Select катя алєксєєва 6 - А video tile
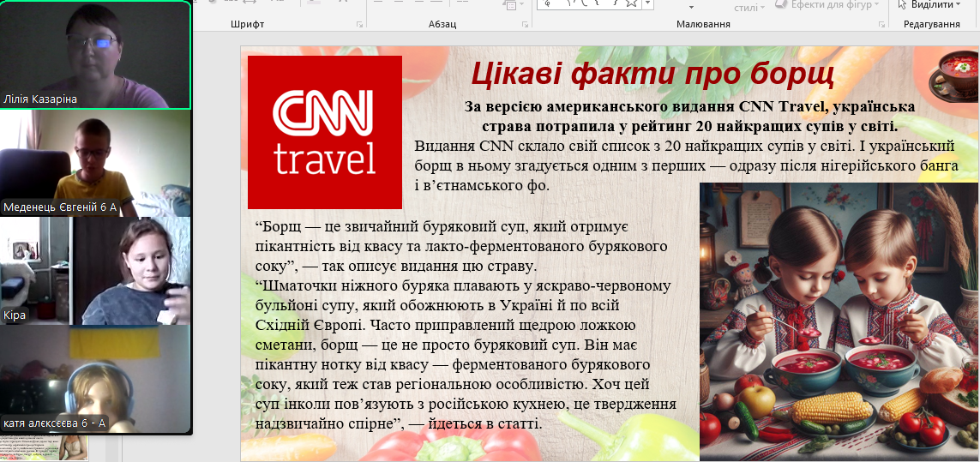 [x=95, y=380]
